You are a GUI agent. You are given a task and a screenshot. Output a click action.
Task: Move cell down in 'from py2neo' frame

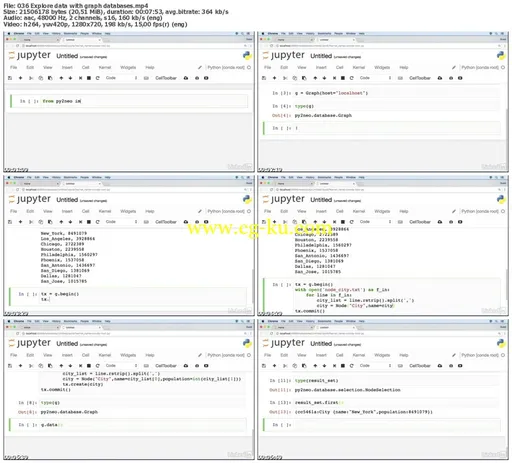coord(70,78)
